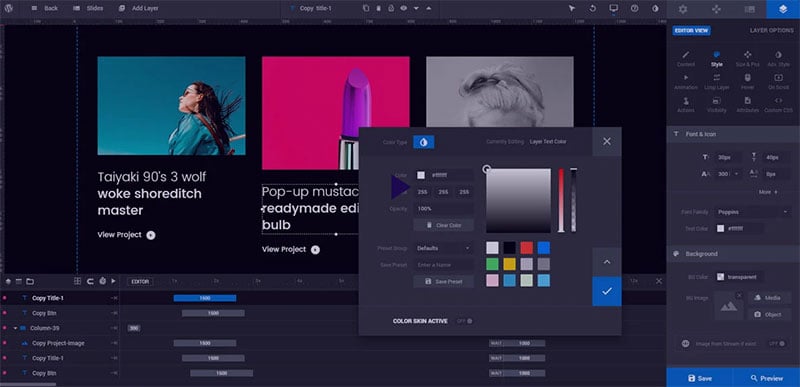Delete layer using the trash icon
The width and height of the screenshot is (800, 387).
tap(379, 9)
